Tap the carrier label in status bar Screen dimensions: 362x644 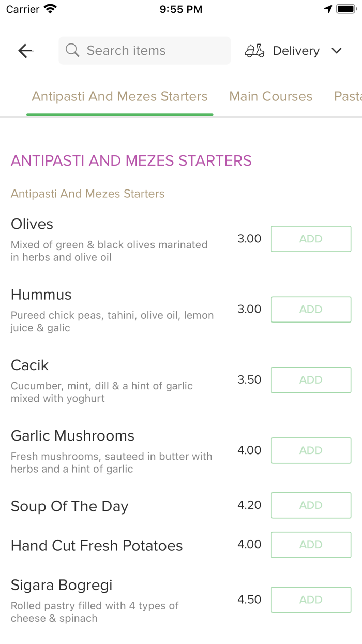(18, 8)
